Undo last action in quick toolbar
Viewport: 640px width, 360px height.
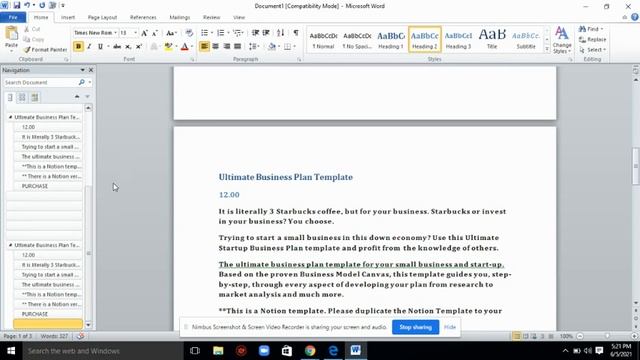pos(27,5)
